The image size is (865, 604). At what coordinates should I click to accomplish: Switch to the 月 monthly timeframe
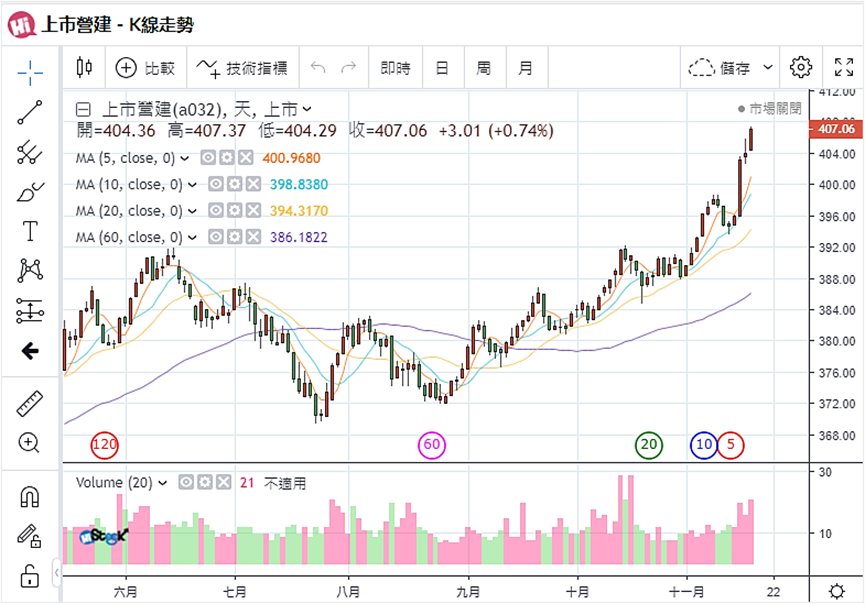point(526,68)
